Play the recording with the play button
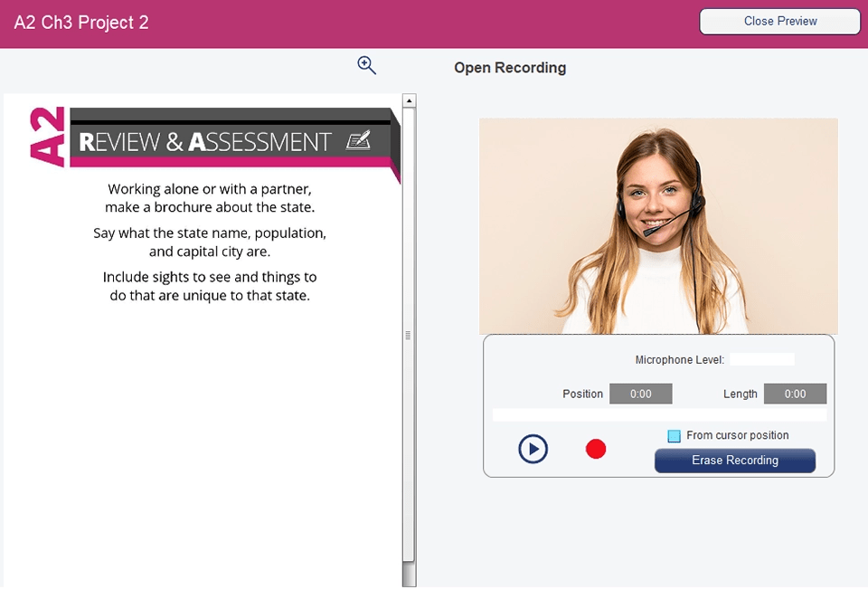This screenshot has width=868, height=589. pyautogui.click(x=533, y=449)
